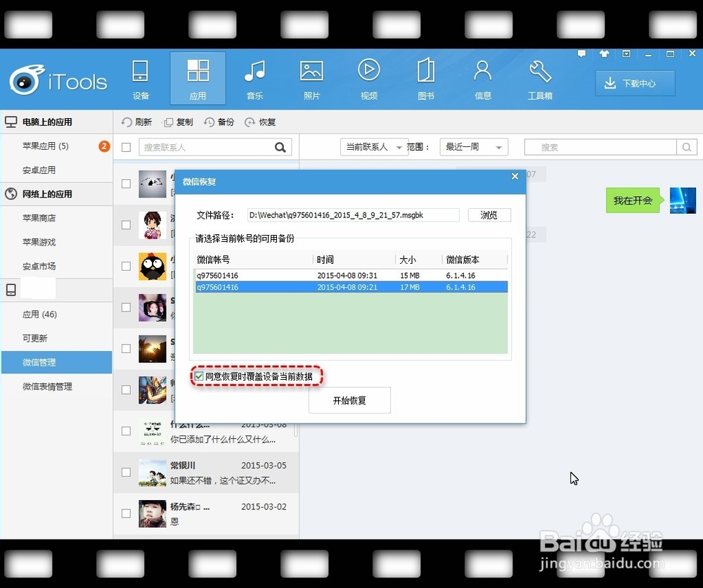The image size is (703, 588).
Task: Open the 下载中心 download center button
Action: pyautogui.click(x=635, y=84)
